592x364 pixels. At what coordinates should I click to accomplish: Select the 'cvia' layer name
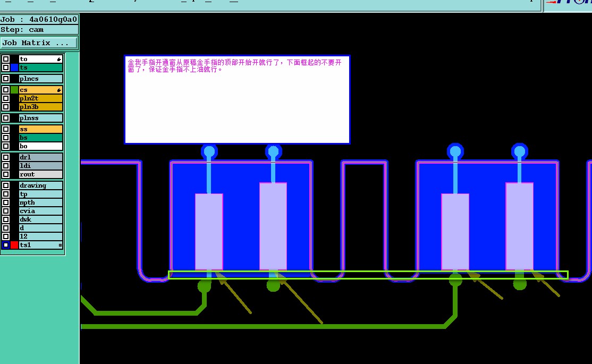pyautogui.click(x=41, y=211)
